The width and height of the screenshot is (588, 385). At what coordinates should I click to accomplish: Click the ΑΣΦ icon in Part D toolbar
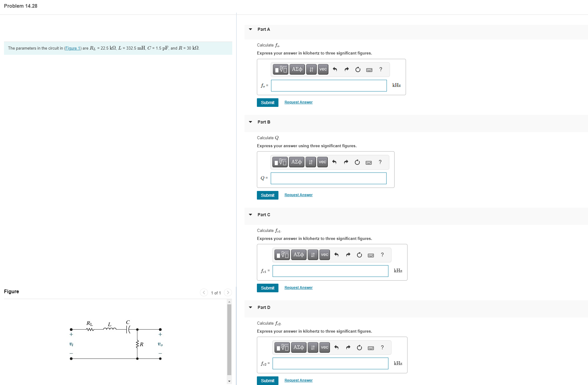coord(298,347)
